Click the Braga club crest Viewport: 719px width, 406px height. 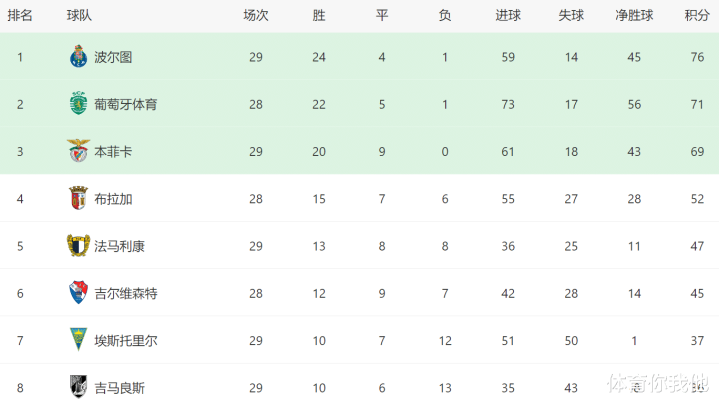(78, 198)
